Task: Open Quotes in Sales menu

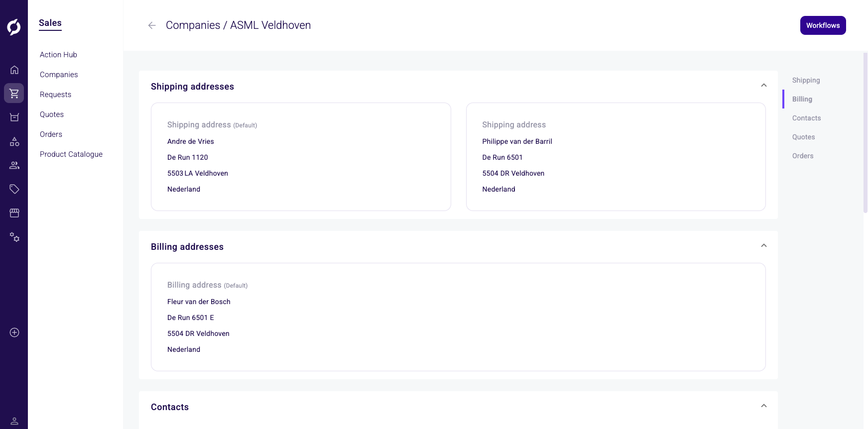Action: click(x=52, y=114)
